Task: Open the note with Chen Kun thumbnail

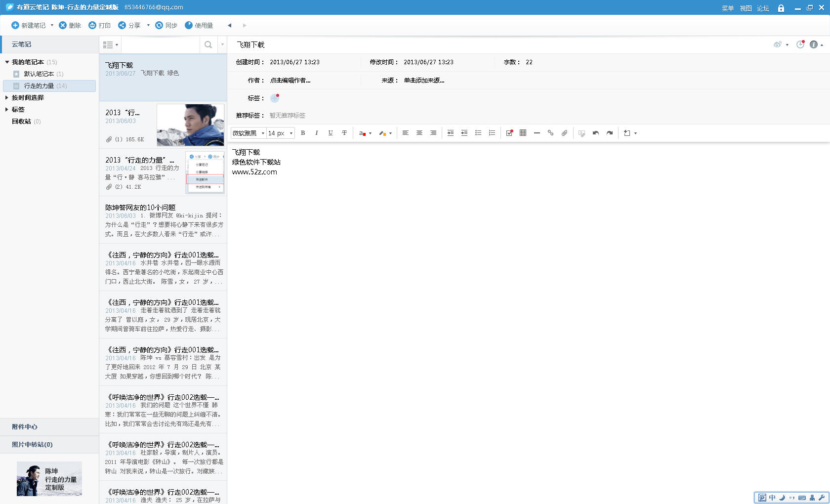Action: pyautogui.click(x=163, y=125)
